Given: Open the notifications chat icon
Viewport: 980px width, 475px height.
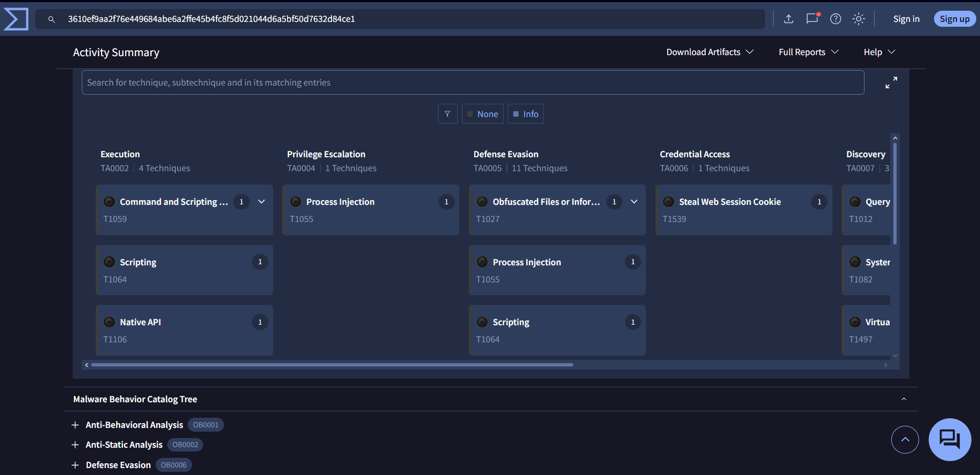Looking at the screenshot, I should (813, 18).
